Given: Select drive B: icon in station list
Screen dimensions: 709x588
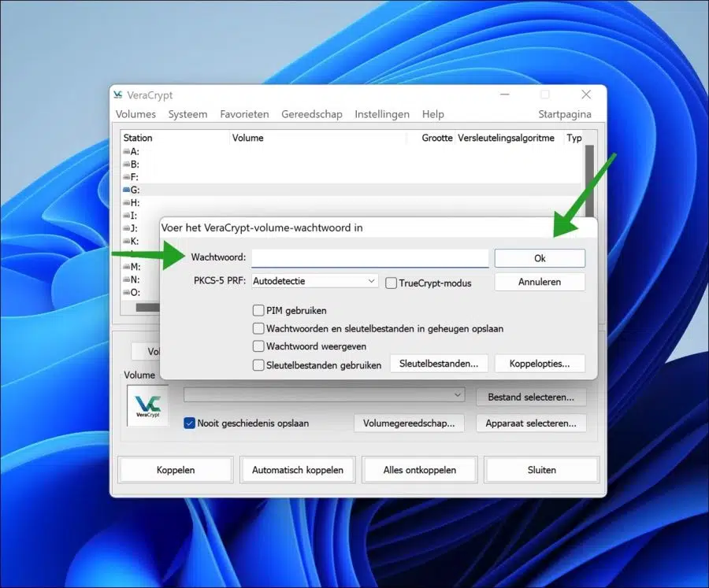Looking at the screenshot, I should tap(127, 164).
